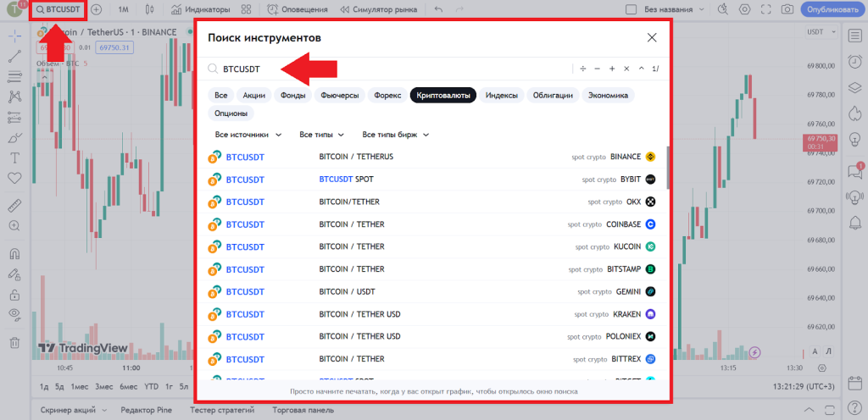Open the Скринер акций dropdown
Viewport: 868px width, 420px height.
coord(75,410)
